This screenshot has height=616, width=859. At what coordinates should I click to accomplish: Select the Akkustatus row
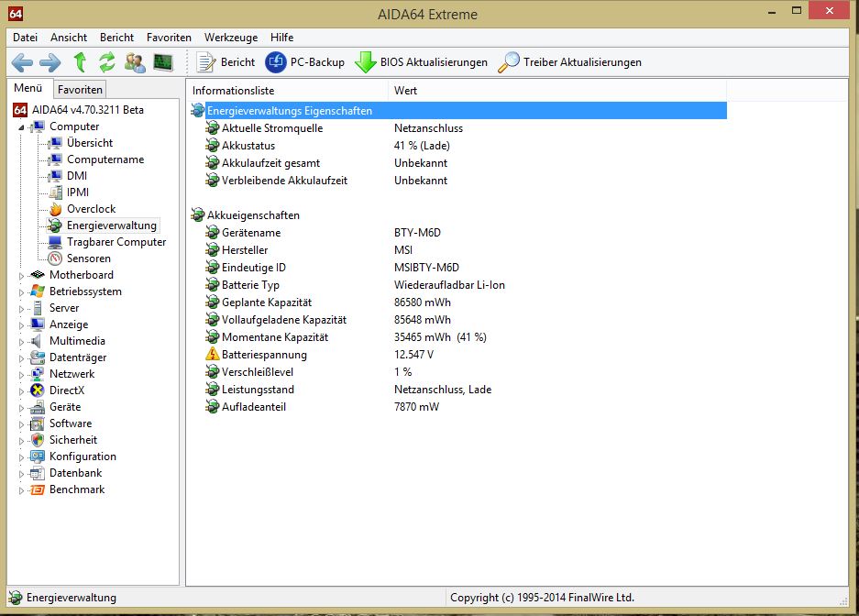tap(458, 146)
